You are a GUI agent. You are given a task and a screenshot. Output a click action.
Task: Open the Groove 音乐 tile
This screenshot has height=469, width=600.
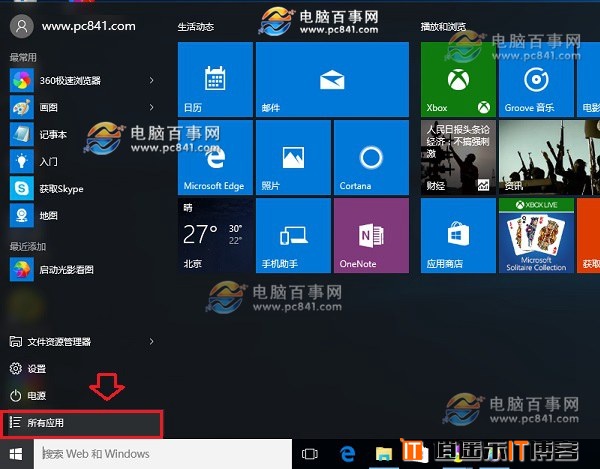[x=536, y=80]
